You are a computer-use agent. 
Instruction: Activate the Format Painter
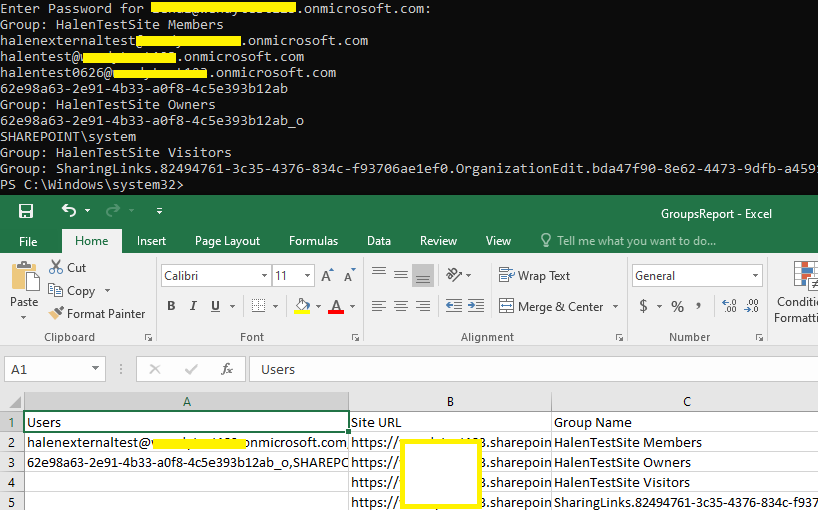point(97,314)
